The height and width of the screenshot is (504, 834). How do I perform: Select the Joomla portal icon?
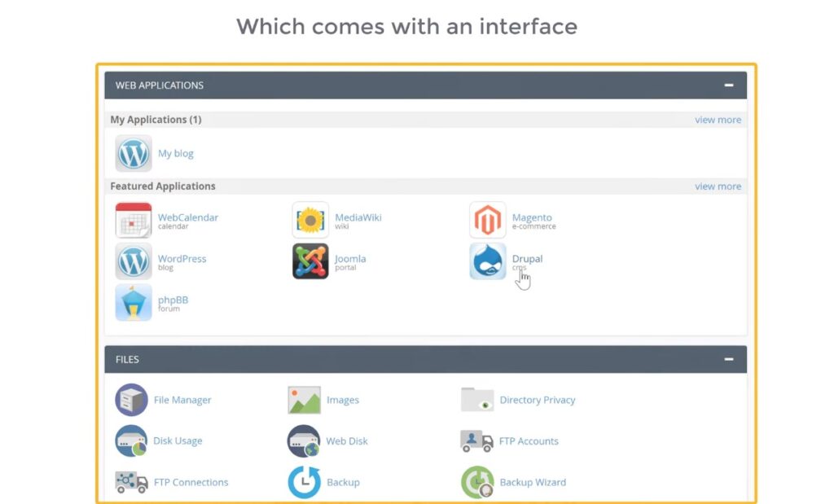(x=310, y=261)
